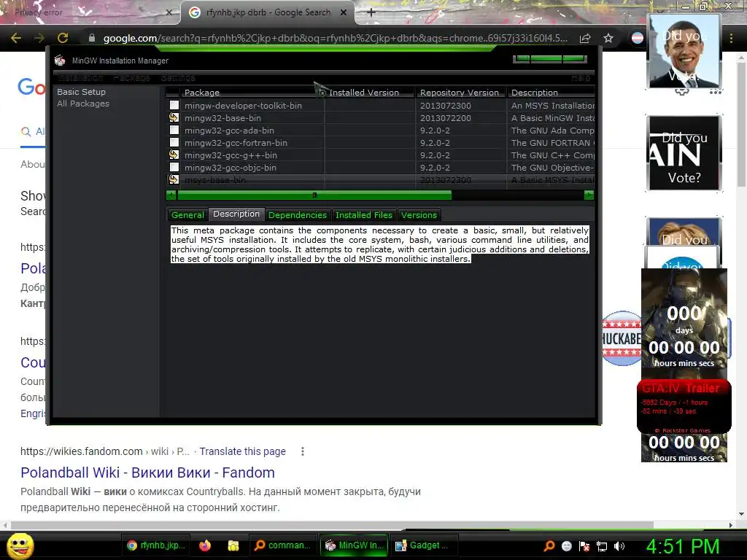This screenshot has width=747, height=560.
Task: Open the Chrome three-dot menu
Action: (731, 38)
